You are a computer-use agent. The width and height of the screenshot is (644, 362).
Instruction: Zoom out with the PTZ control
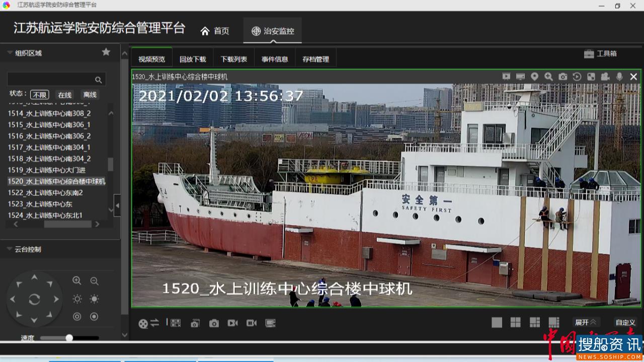[94, 281]
